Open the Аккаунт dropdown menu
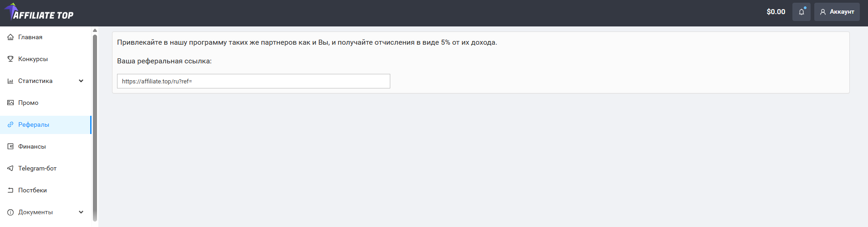 pos(837,12)
